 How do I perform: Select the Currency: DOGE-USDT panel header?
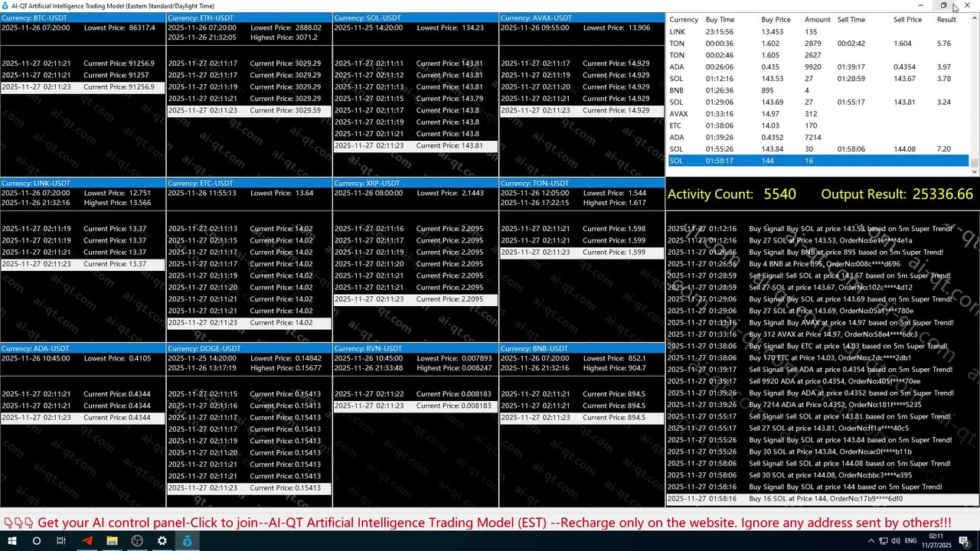[249, 348]
